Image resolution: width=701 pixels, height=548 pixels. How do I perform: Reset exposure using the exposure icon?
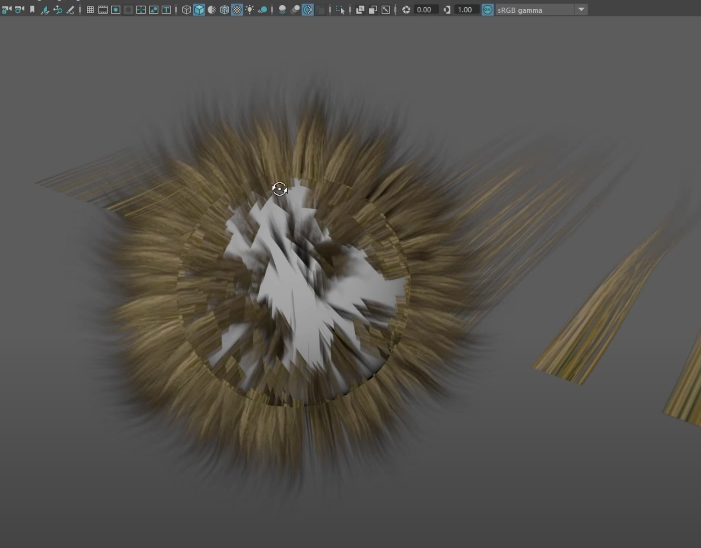406,9
